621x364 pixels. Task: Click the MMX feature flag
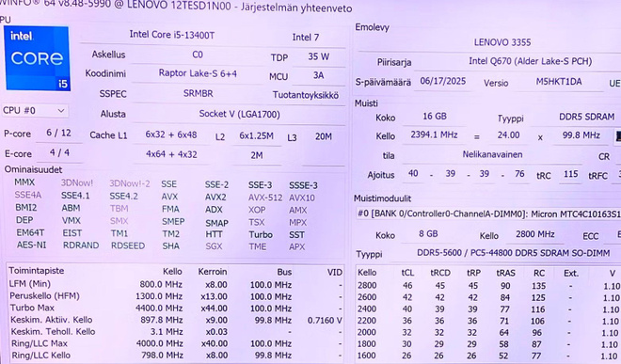24,182
